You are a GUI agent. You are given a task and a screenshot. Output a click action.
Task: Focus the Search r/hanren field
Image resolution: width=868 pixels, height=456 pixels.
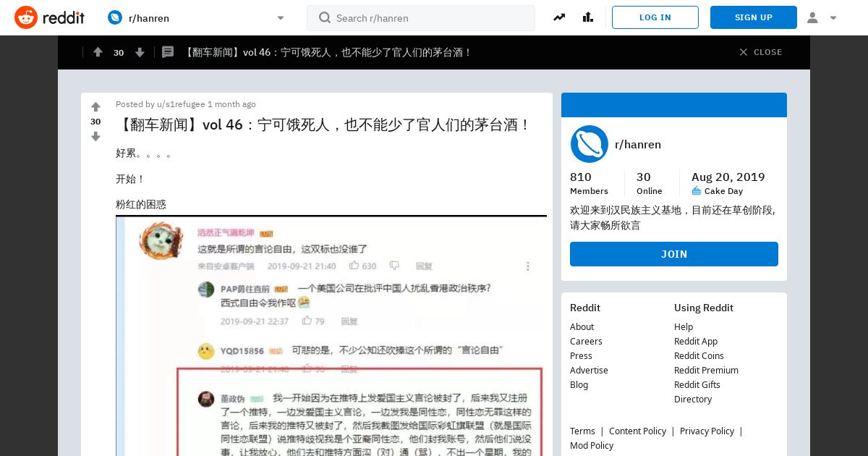[421, 18]
